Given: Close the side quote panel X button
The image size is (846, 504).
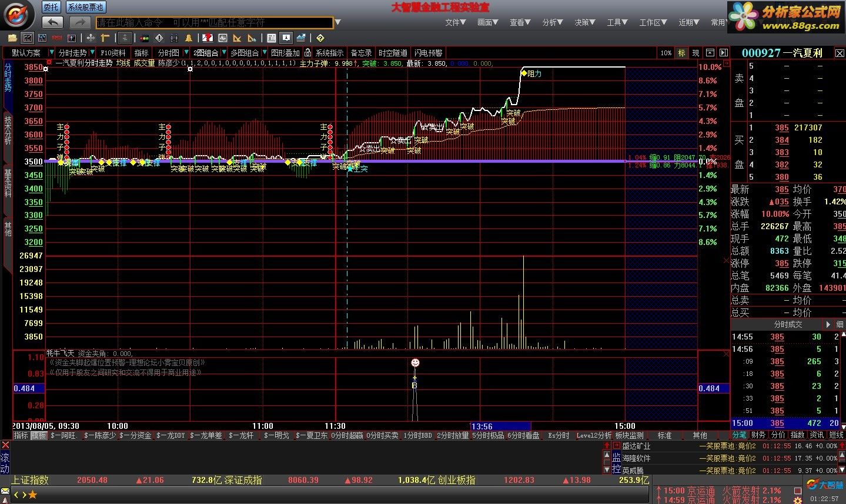Looking at the screenshot, I should tap(840, 53).
